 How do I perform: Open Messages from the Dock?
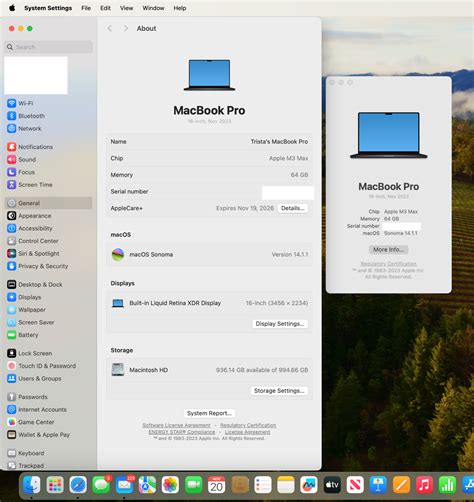(101, 485)
